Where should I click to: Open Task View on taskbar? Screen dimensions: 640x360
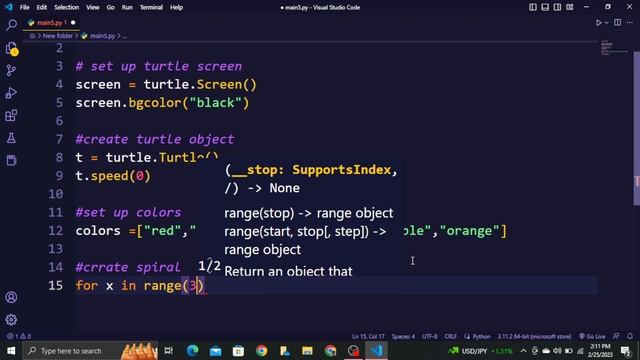tap(169, 351)
